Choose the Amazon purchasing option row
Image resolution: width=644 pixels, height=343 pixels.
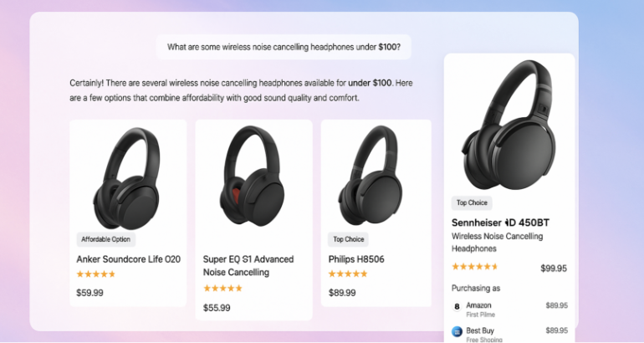pos(509,310)
